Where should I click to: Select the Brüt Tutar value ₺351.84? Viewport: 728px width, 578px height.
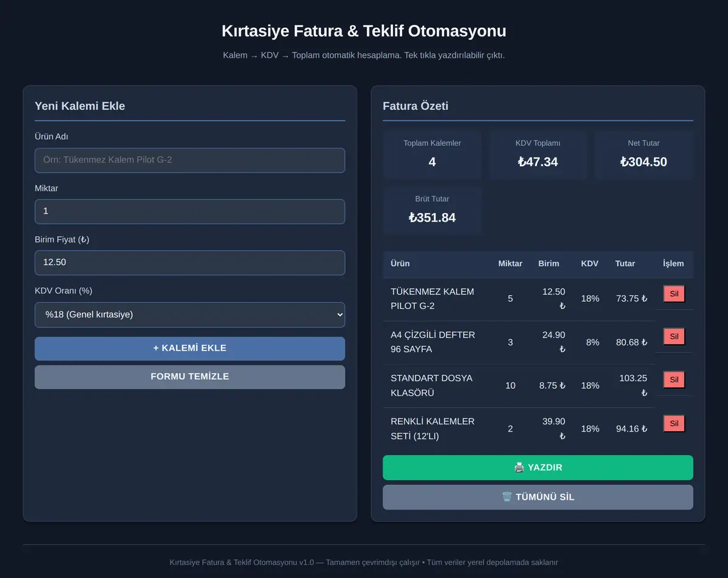pyautogui.click(x=432, y=217)
